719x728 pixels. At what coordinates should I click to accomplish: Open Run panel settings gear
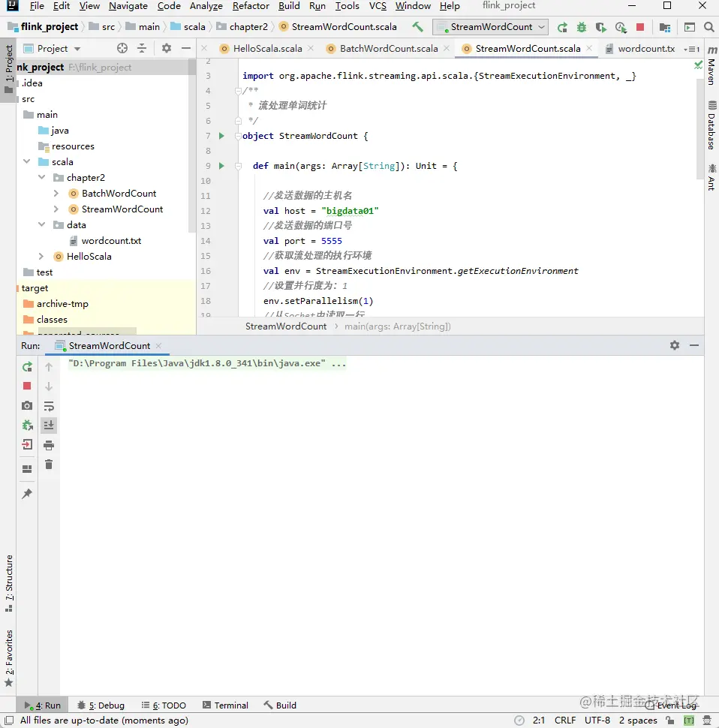(x=675, y=345)
